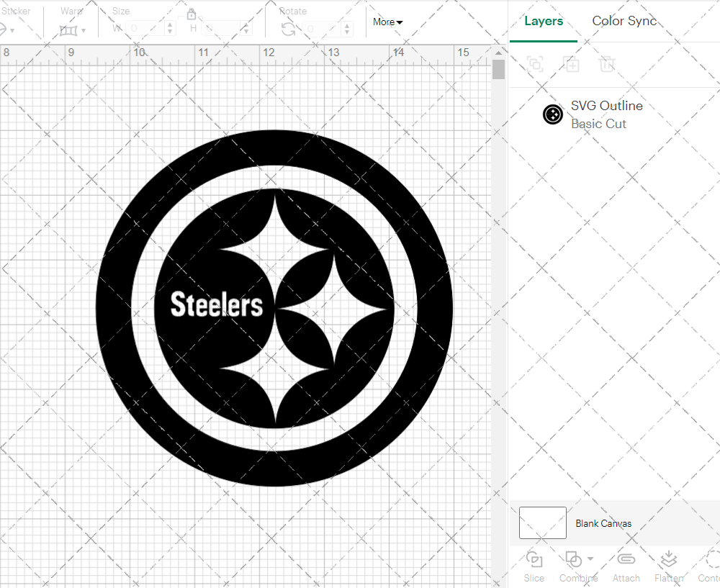Screen dimensions: 720x588
Task: Click the Group layers icon
Action: coord(535,64)
